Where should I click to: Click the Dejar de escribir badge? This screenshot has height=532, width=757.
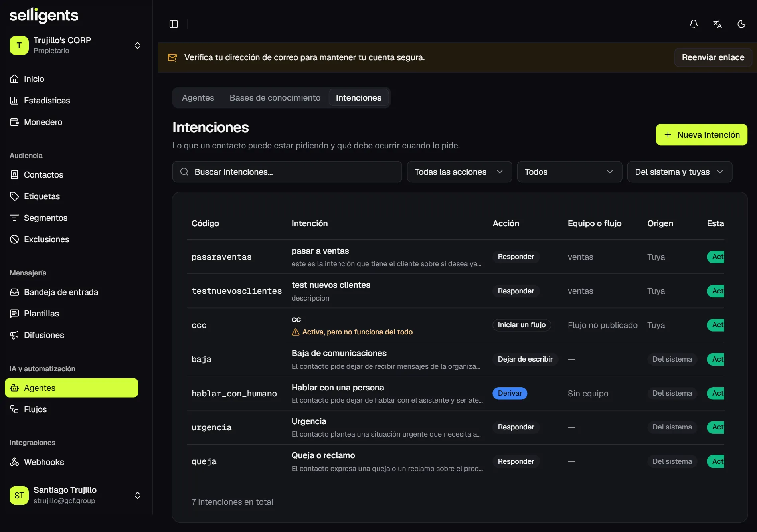525,359
